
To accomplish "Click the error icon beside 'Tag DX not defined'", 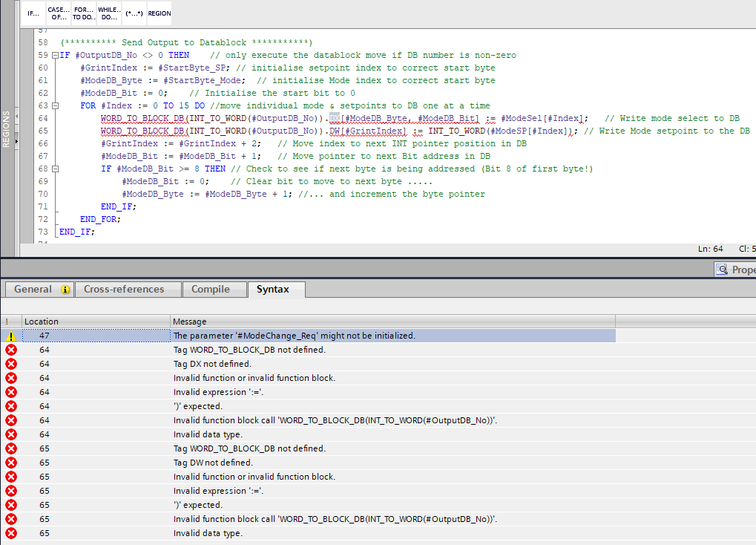I will [x=11, y=364].
